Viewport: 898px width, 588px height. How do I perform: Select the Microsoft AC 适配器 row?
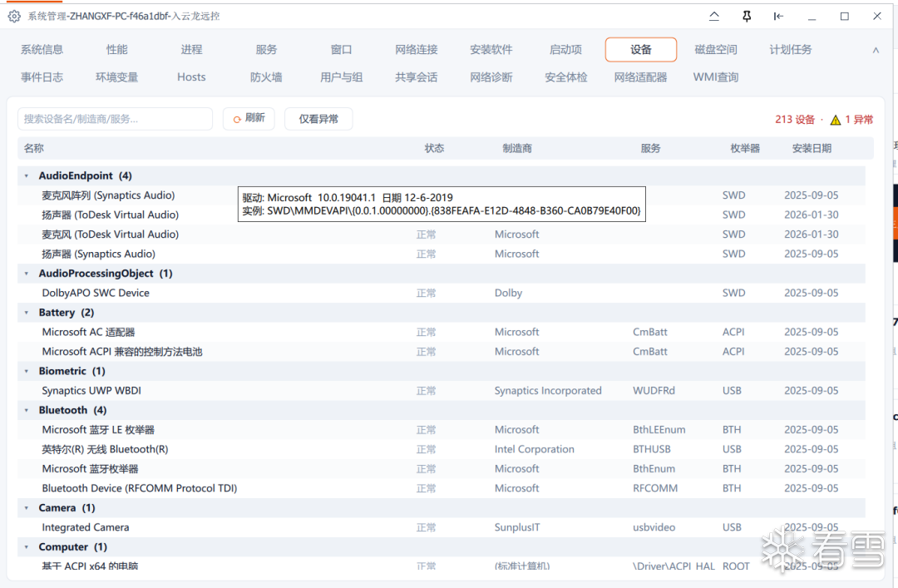tap(441, 332)
